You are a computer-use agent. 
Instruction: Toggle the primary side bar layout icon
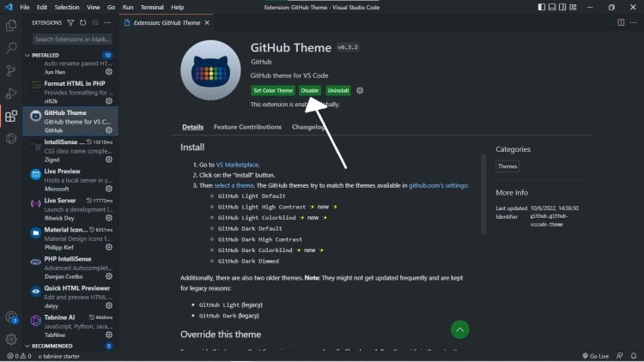click(542, 7)
